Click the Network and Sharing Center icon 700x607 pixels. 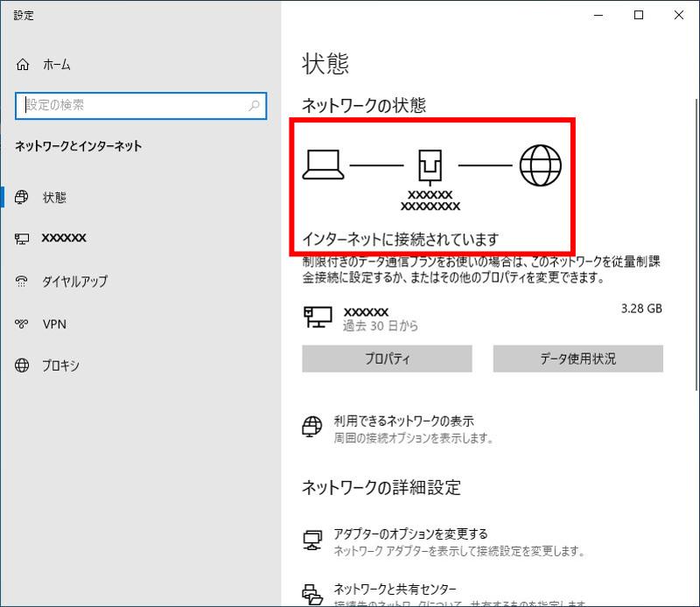click(312, 595)
